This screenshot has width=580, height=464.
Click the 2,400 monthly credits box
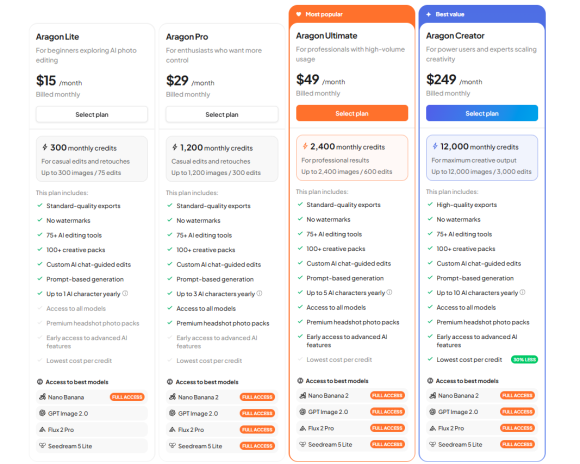pos(352,158)
